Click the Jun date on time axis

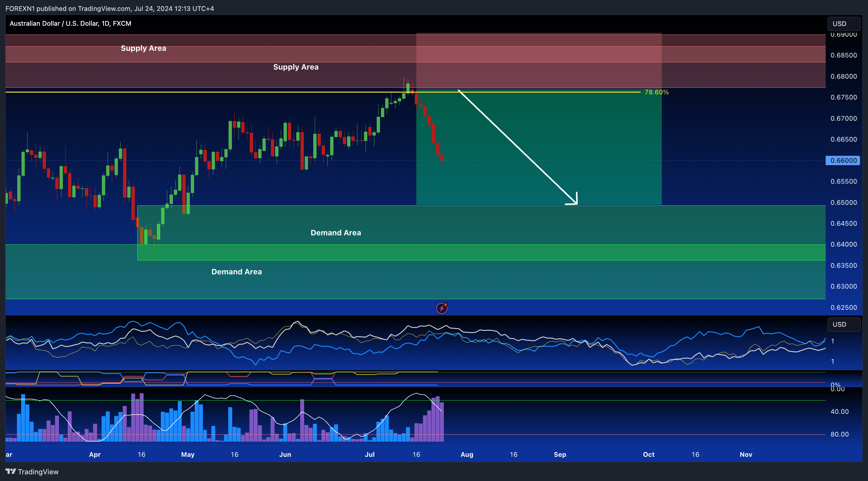[285, 454]
